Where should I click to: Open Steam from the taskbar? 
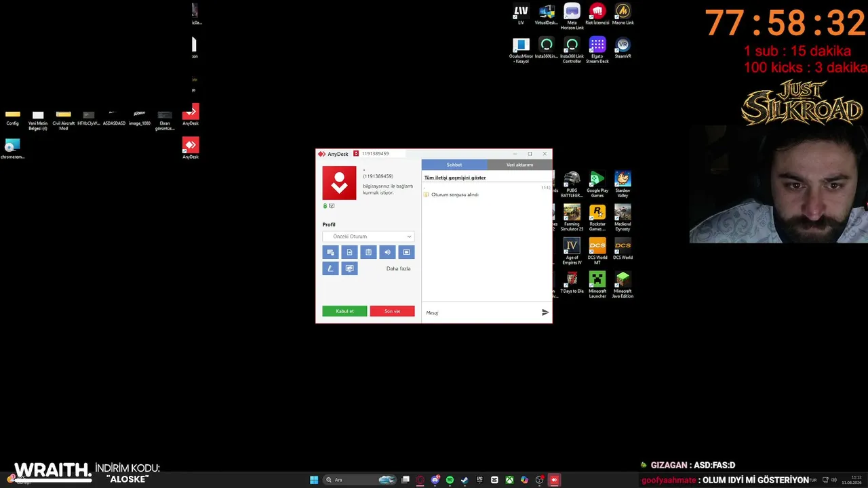[465, 480]
